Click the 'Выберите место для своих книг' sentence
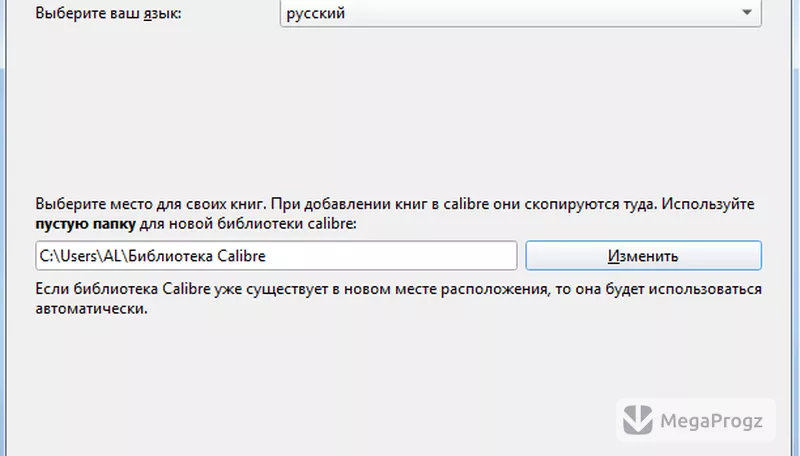 [x=151, y=204]
